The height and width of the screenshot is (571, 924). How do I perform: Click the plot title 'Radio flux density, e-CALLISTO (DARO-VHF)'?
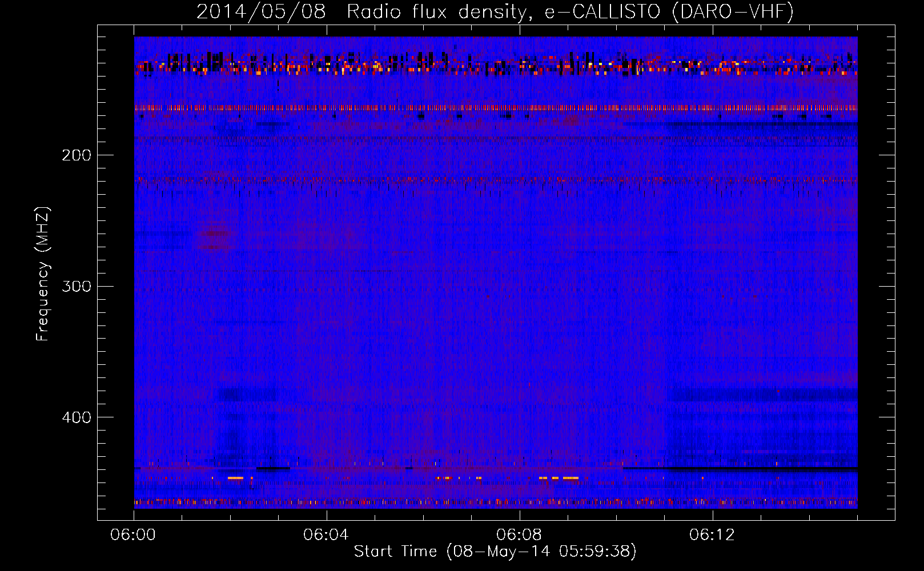570,11
